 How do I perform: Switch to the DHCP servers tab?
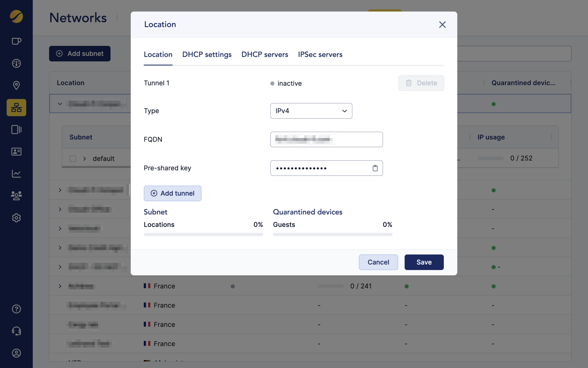[x=265, y=55]
